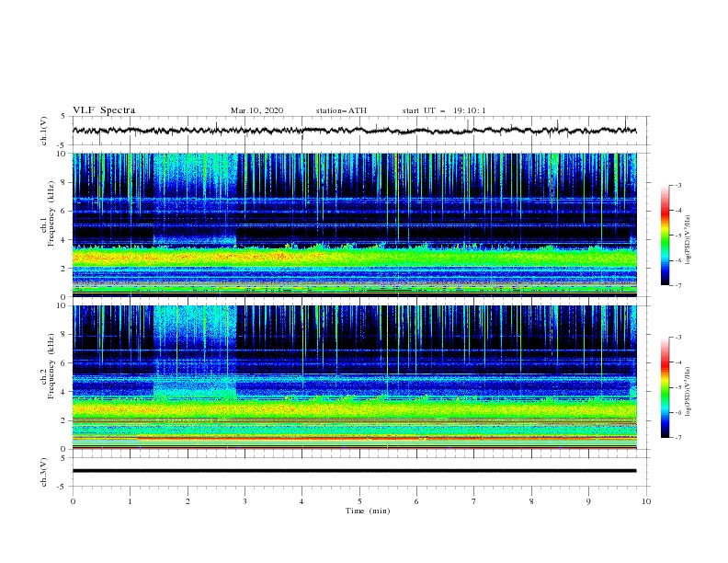Click the "-5" tick on ch.1 color bar
Image resolution: width=728 pixels, height=563 pixels.
pos(677,236)
